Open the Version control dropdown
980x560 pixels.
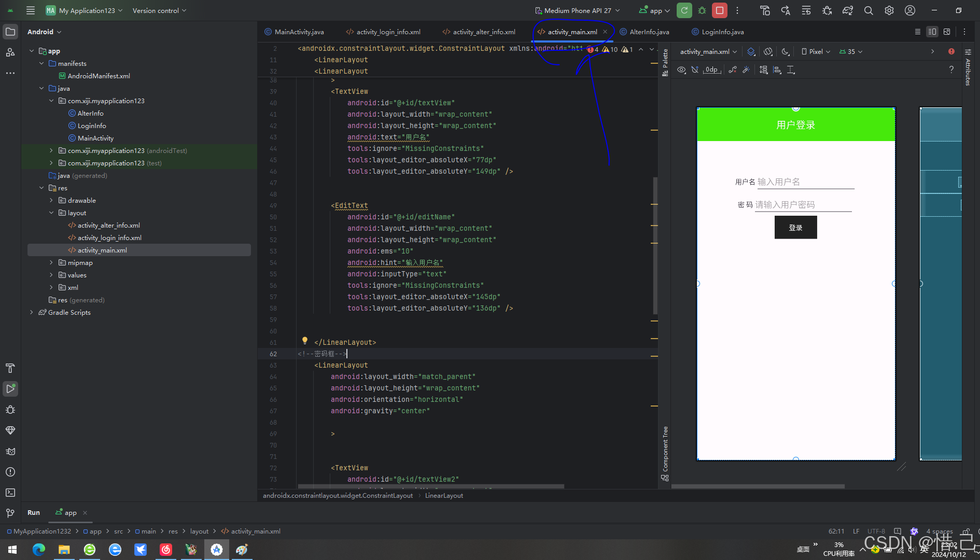click(x=159, y=10)
